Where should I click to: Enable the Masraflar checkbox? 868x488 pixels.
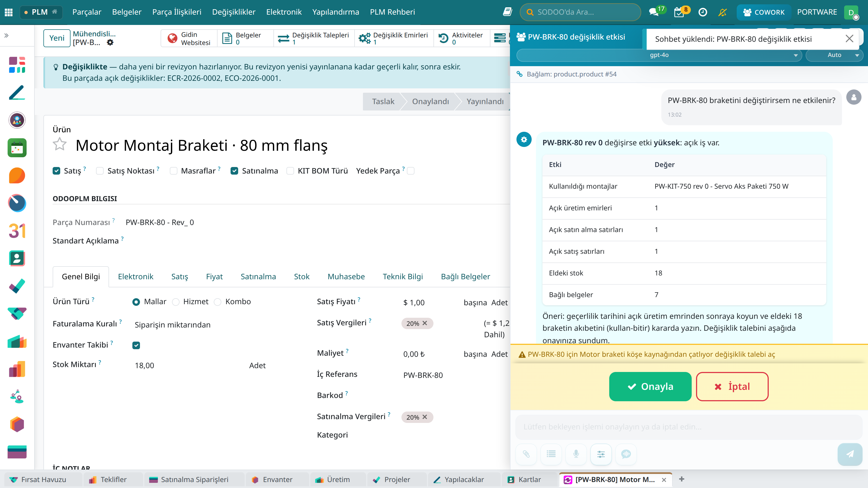pos(174,171)
